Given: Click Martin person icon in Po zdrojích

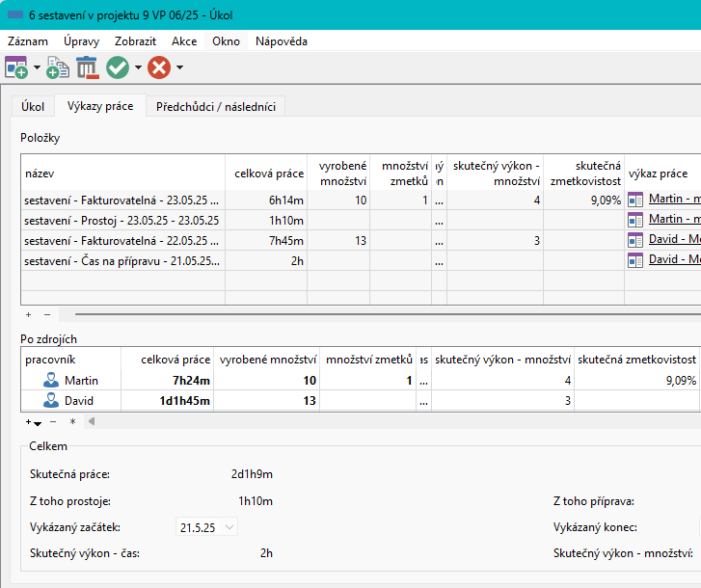Looking at the screenshot, I should (x=51, y=380).
